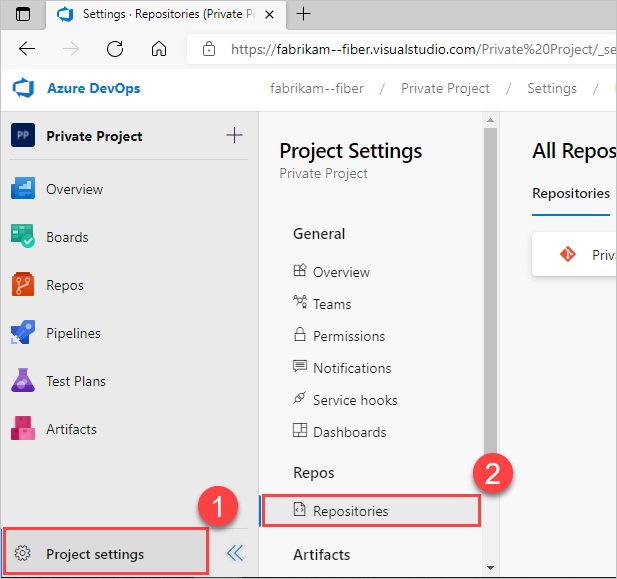Click fabrikam--fiber breadcrumb link

pos(317,88)
